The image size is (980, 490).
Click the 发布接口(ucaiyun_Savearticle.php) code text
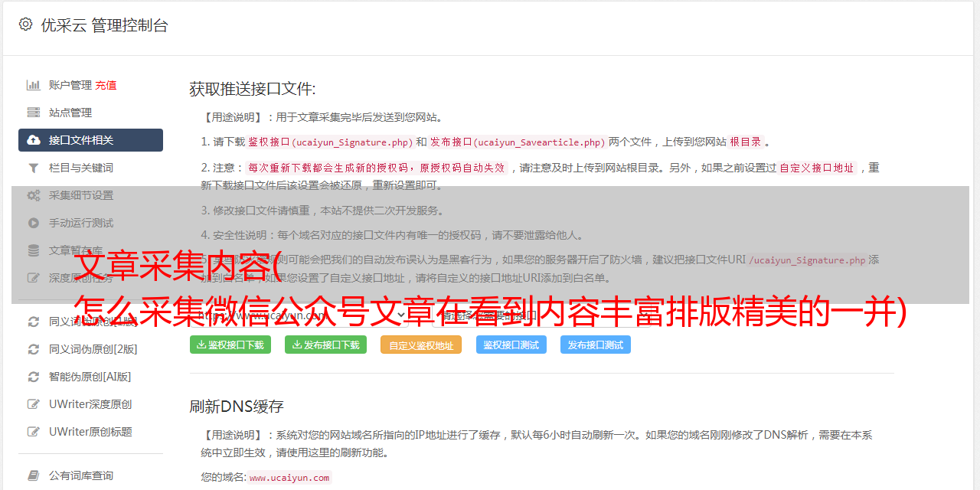click(x=518, y=142)
